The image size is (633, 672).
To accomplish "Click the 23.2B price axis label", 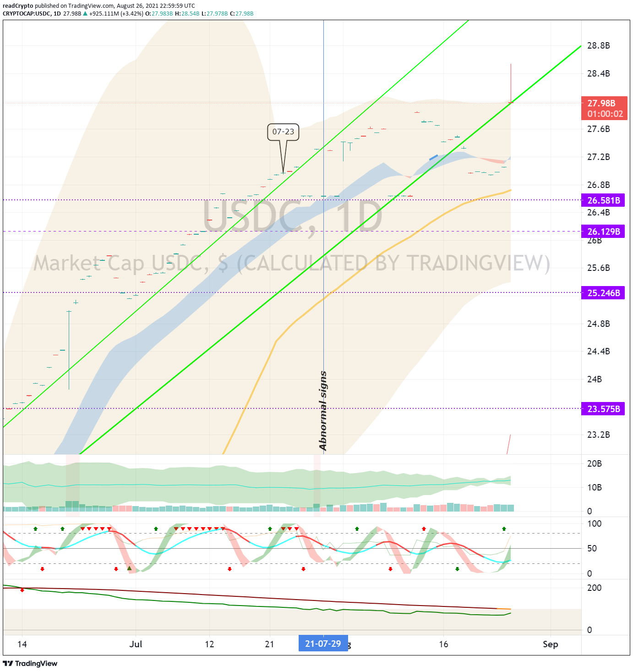I will [x=598, y=435].
